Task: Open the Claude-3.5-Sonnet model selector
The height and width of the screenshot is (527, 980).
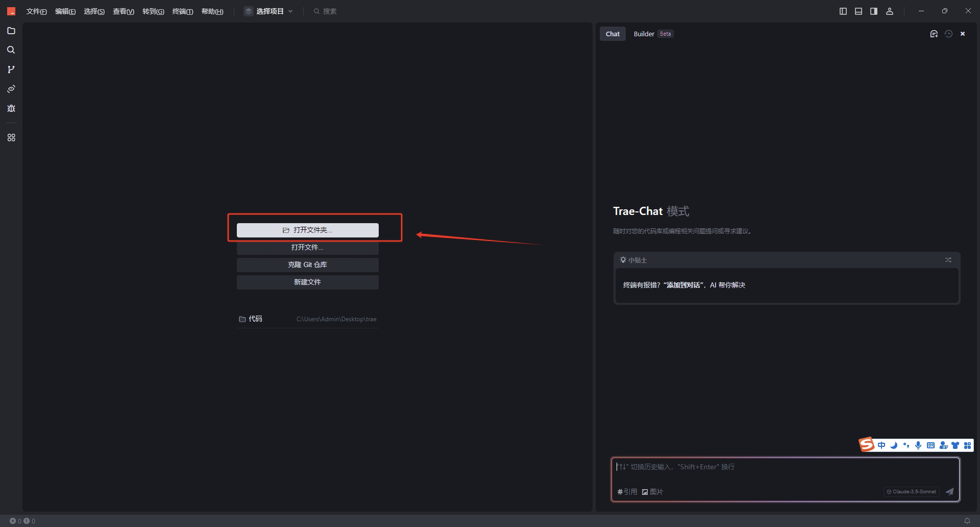Action: coord(912,492)
